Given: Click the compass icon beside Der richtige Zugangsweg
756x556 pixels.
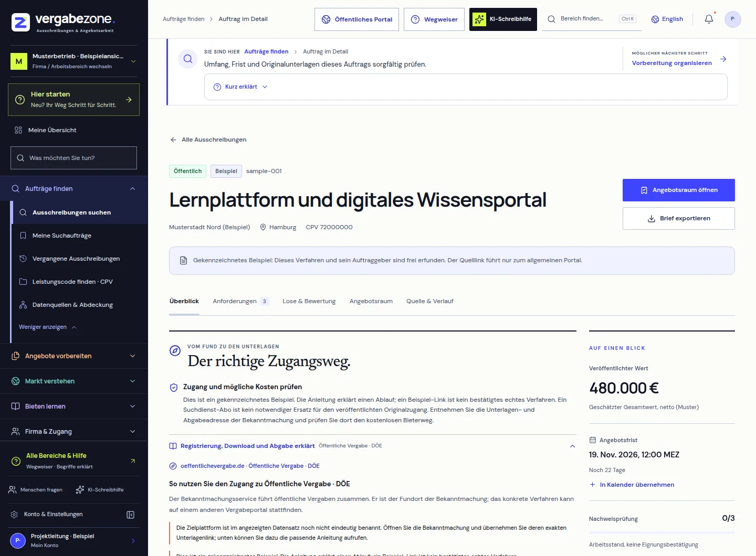Looking at the screenshot, I should [x=175, y=350].
